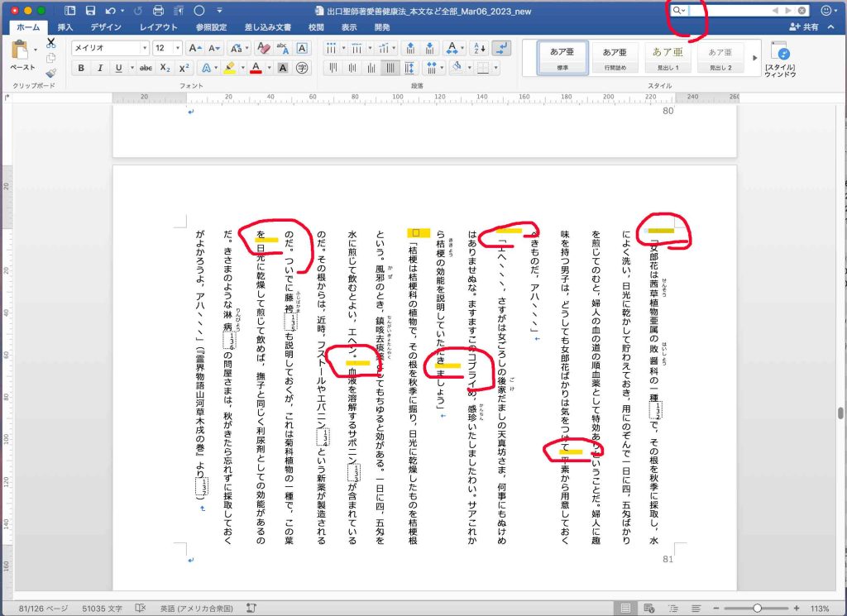Click the Cut scissors icon
Image resolution: width=847 pixels, height=616 pixels.
pos(50,43)
